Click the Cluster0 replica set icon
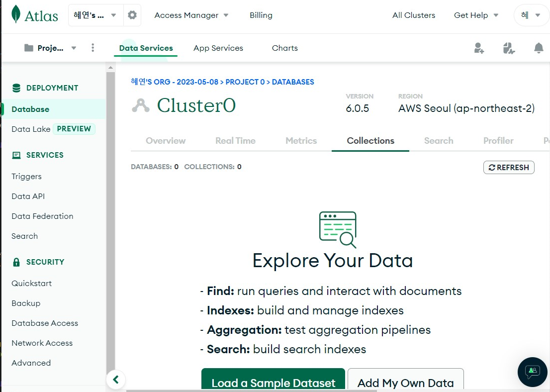 pos(141,105)
